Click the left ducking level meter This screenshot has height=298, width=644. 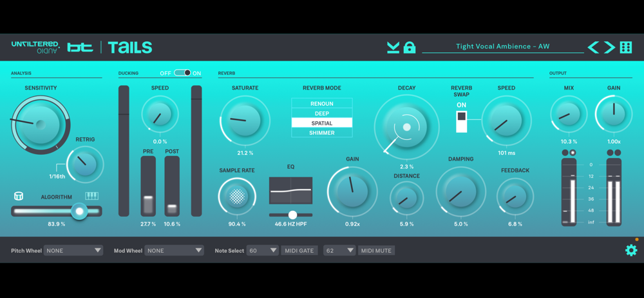[124, 151]
